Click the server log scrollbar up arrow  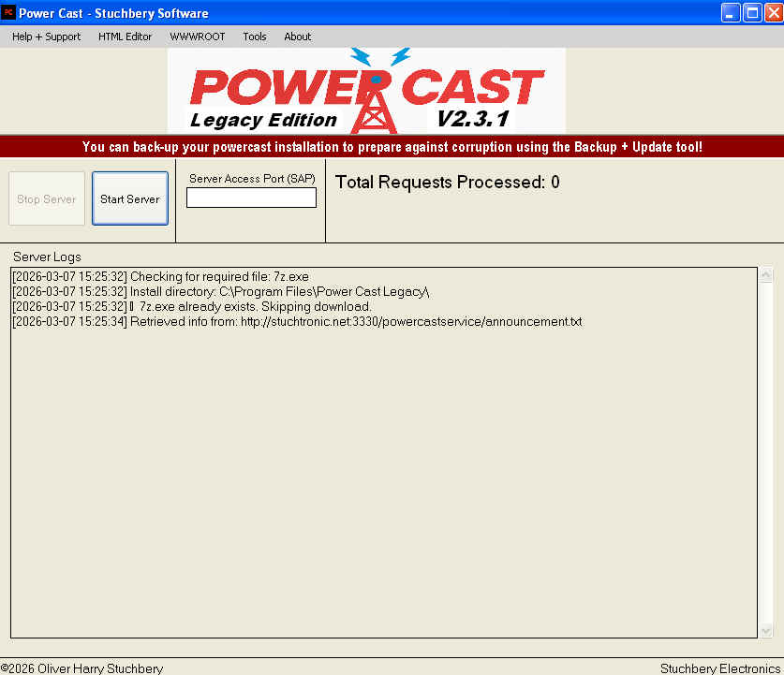766,275
